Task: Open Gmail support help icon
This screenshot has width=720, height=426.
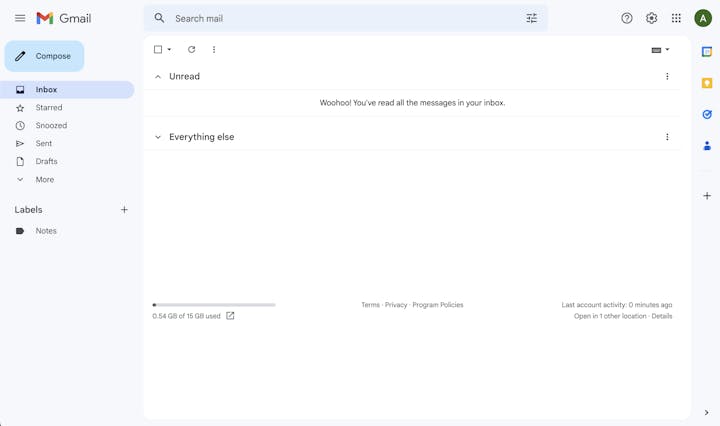Action: coord(627,18)
